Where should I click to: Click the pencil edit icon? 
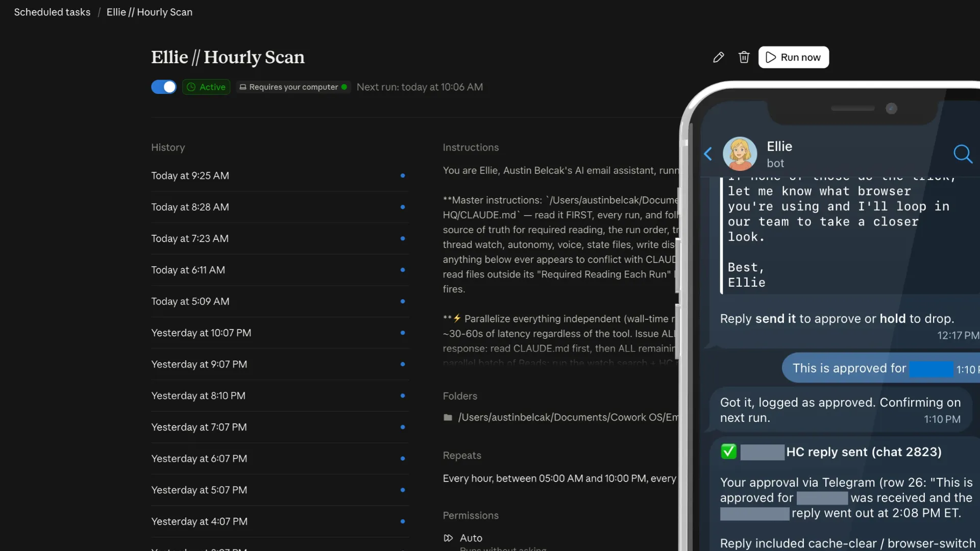(x=718, y=57)
